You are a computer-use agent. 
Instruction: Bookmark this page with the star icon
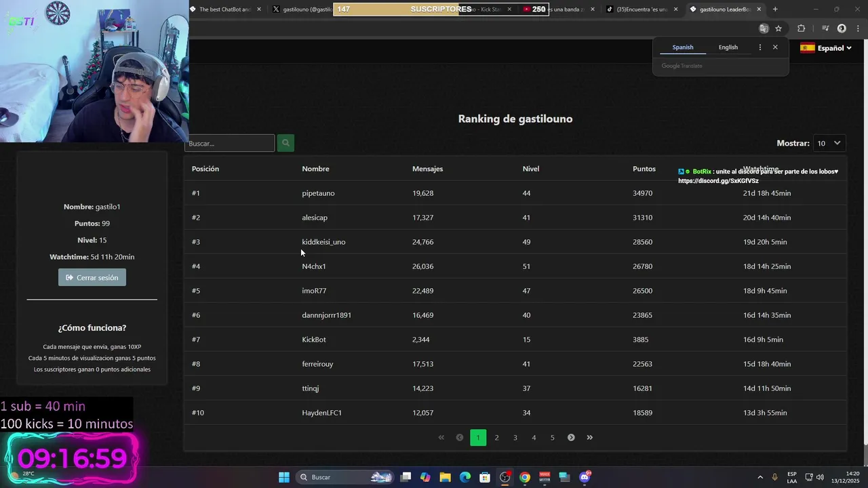coord(778,28)
